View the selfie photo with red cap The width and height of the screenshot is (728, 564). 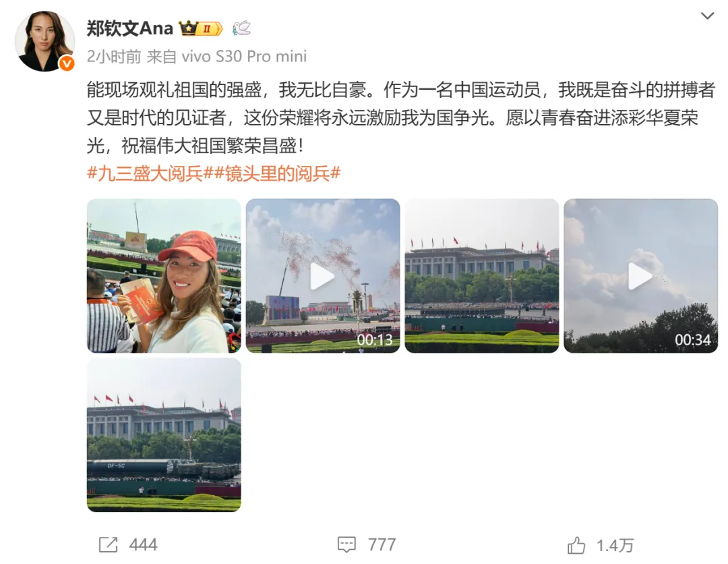tap(164, 276)
